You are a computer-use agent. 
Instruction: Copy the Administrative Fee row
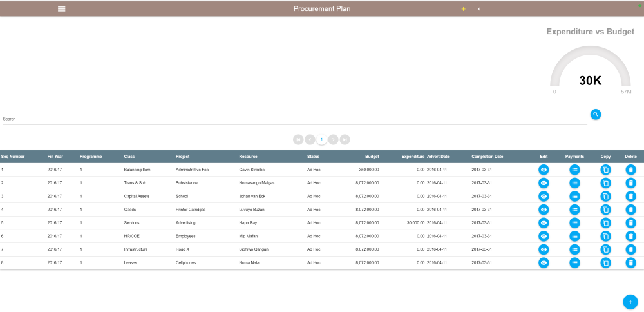605,170
